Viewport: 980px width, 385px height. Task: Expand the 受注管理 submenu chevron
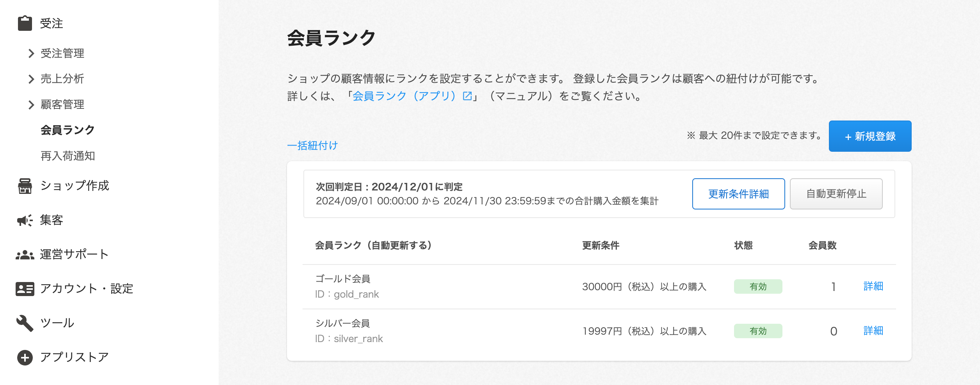click(x=31, y=53)
